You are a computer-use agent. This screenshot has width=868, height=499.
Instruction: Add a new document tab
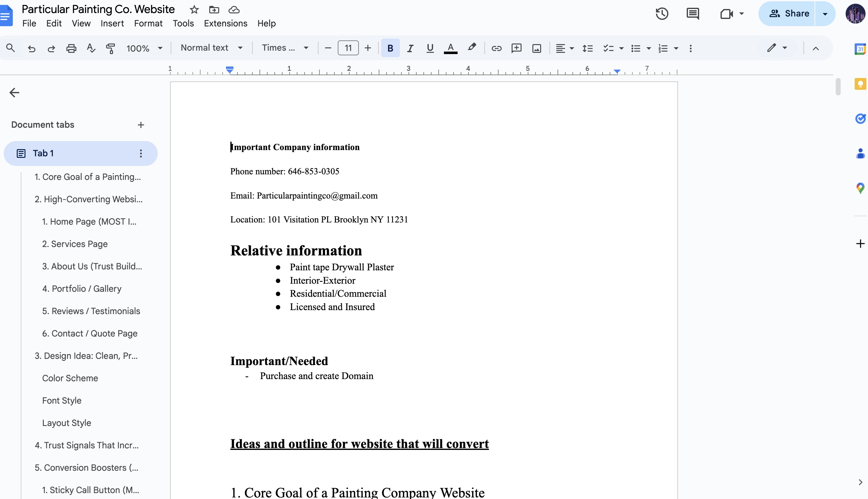141,125
